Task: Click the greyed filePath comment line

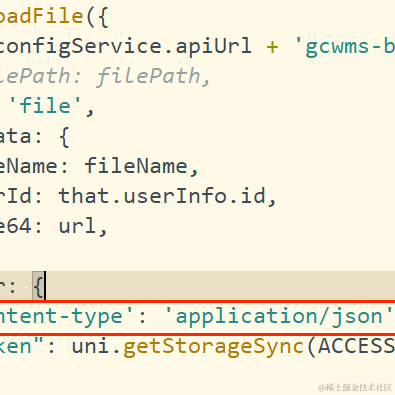Action: point(105,76)
